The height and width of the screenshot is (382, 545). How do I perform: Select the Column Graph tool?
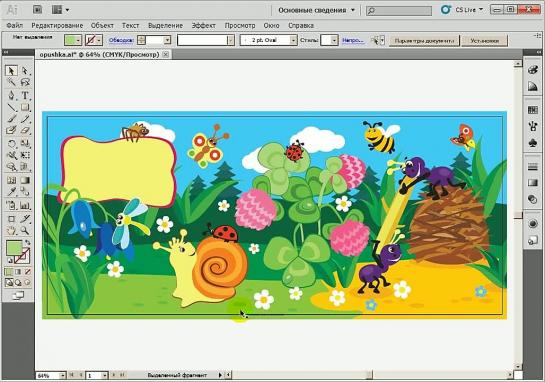[x=25, y=205]
